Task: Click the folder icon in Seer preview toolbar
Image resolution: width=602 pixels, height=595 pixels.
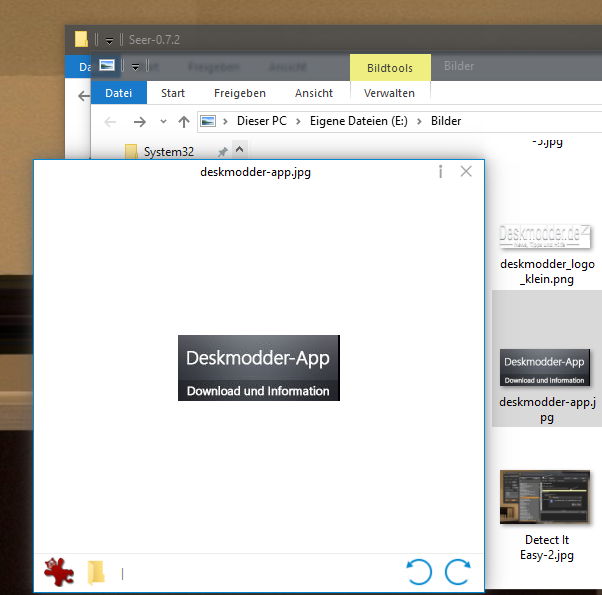Action: tap(96, 572)
